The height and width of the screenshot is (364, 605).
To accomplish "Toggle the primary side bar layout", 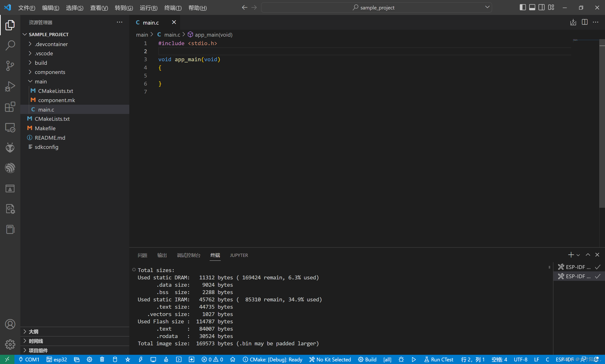I will 523,7.
